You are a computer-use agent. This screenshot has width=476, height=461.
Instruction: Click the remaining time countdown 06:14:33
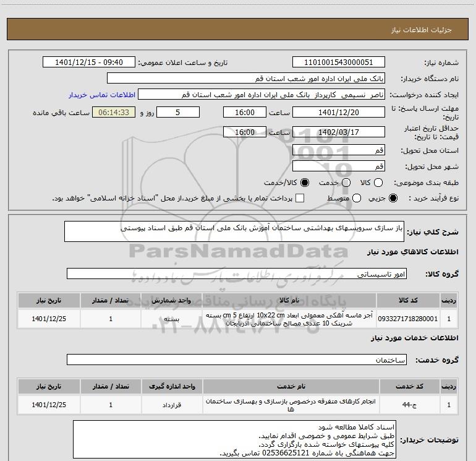[x=114, y=112]
